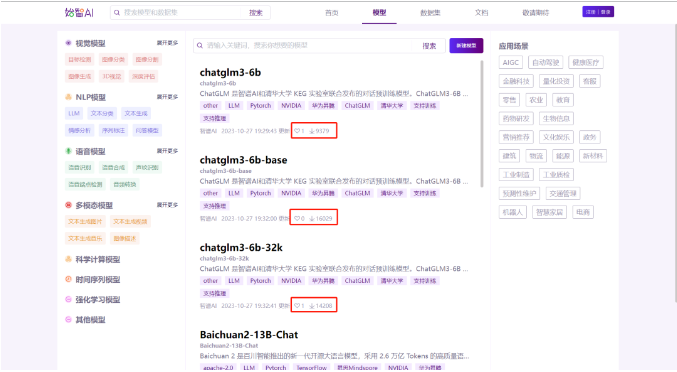Screen dimensions: 677x372
Task: Click the 其他模型 category icon
Action: [x=68, y=319]
